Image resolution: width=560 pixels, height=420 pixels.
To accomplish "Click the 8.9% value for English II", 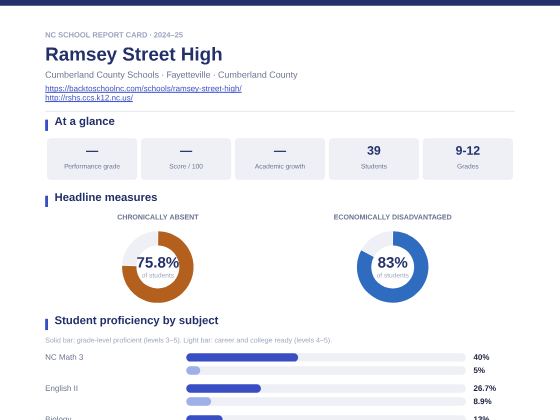I will (482, 401).
